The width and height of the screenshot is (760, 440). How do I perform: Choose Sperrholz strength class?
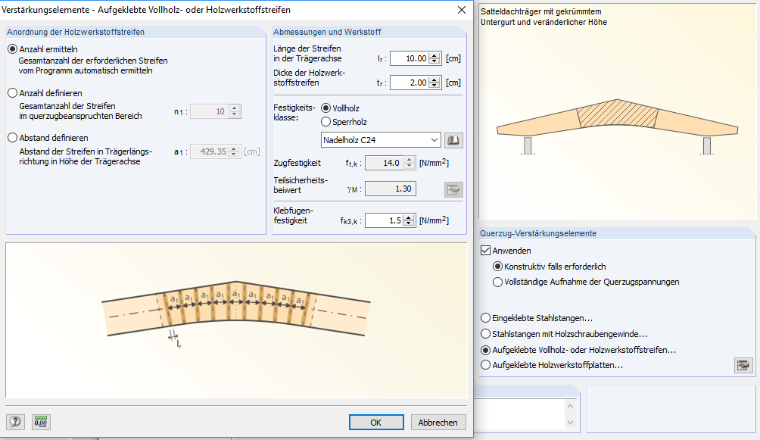[326, 122]
